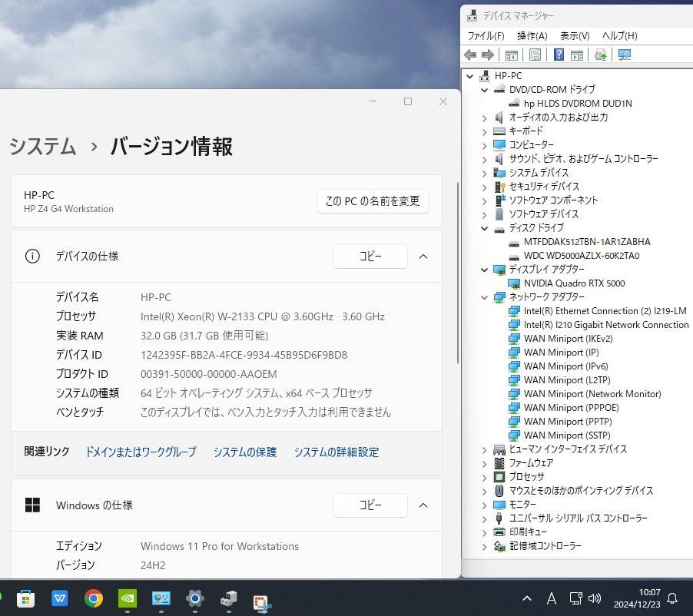Open Microsoft Store from taskbar
This screenshot has width=693, height=616.
(x=25, y=599)
